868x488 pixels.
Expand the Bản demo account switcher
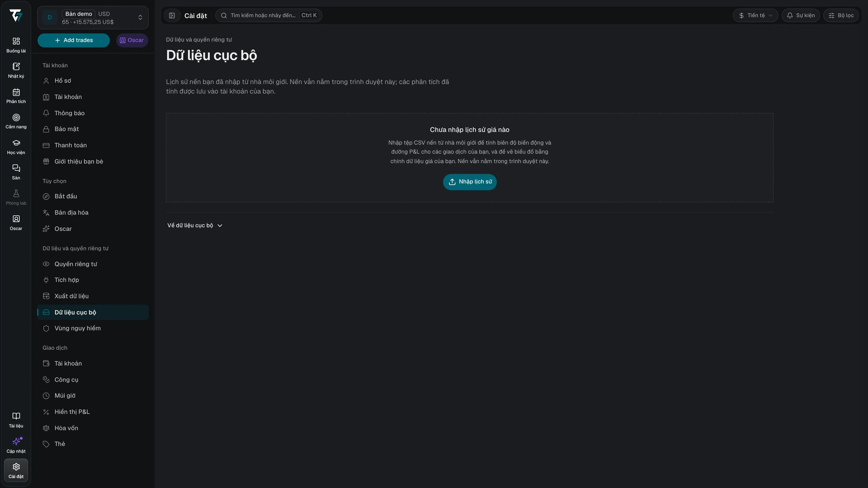click(93, 18)
